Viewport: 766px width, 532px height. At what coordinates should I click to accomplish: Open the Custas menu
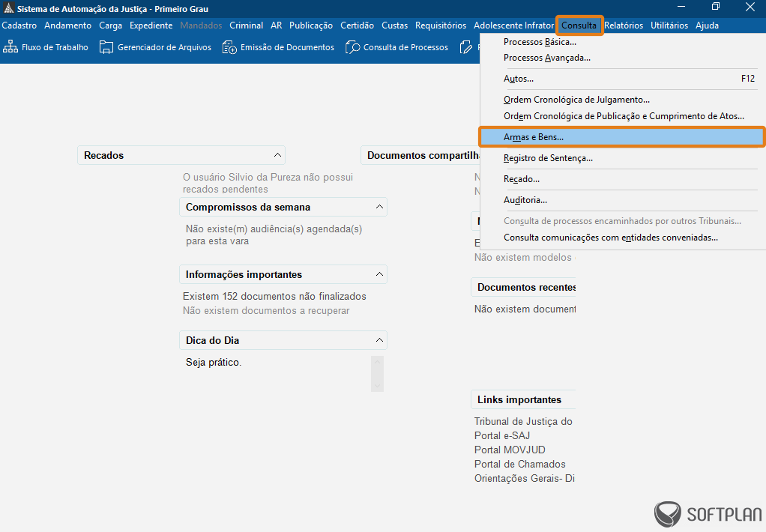pos(395,25)
